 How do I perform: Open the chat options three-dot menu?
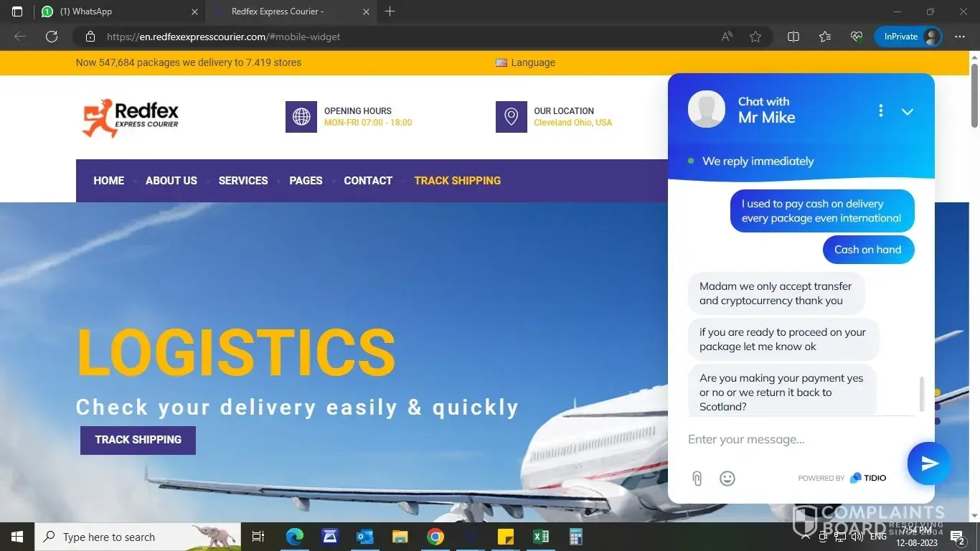point(881,110)
